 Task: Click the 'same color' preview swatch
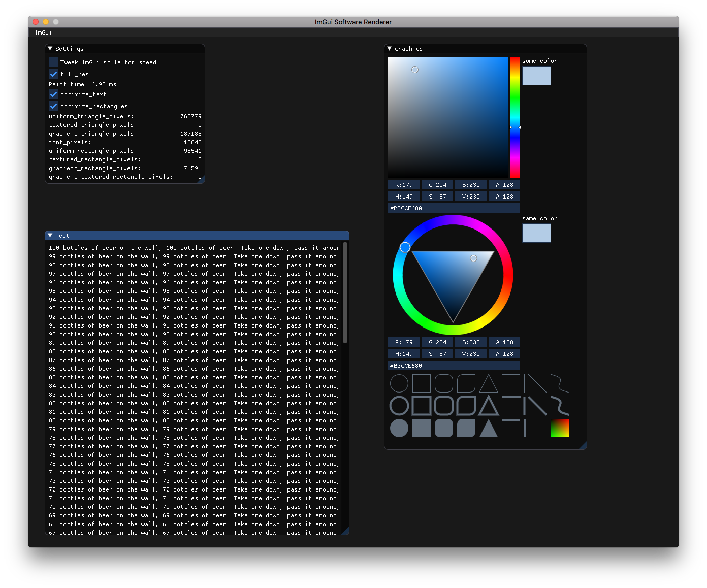[536, 233]
